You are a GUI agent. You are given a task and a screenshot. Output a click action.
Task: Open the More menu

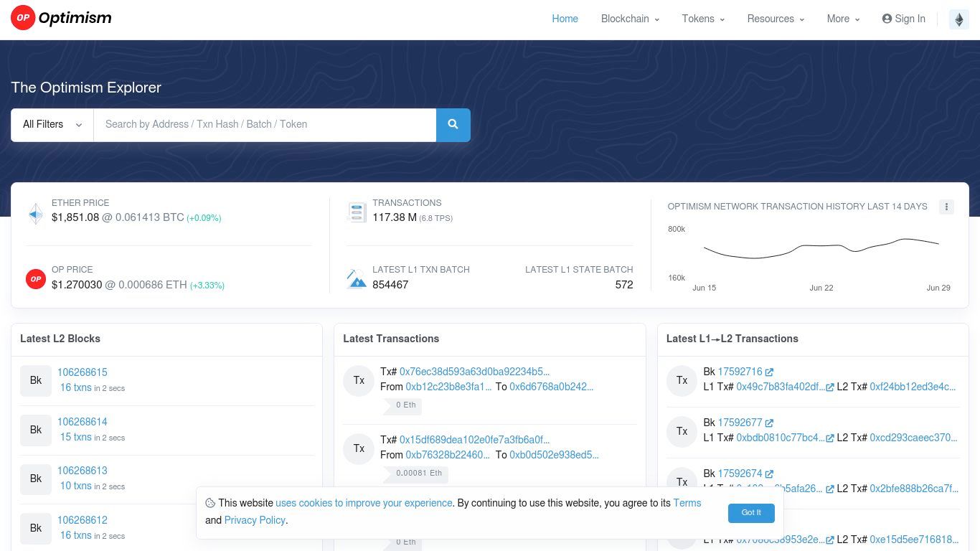pyautogui.click(x=843, y=19)
